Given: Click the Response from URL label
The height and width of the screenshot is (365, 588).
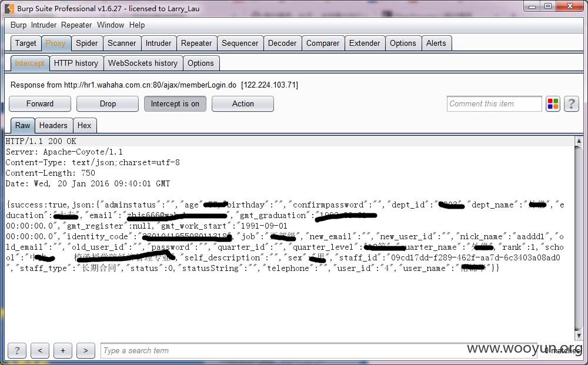Looking at the screenshot, I should (154, 85).
